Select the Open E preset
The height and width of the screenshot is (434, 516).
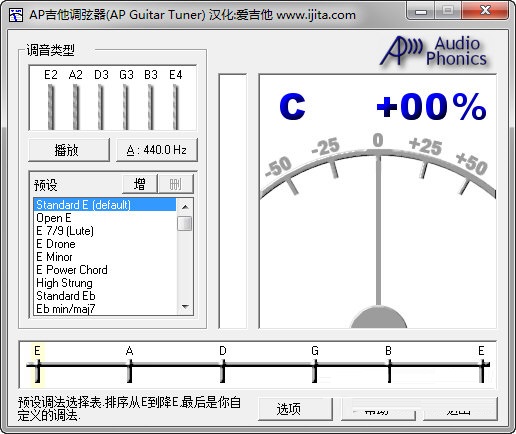105,218
